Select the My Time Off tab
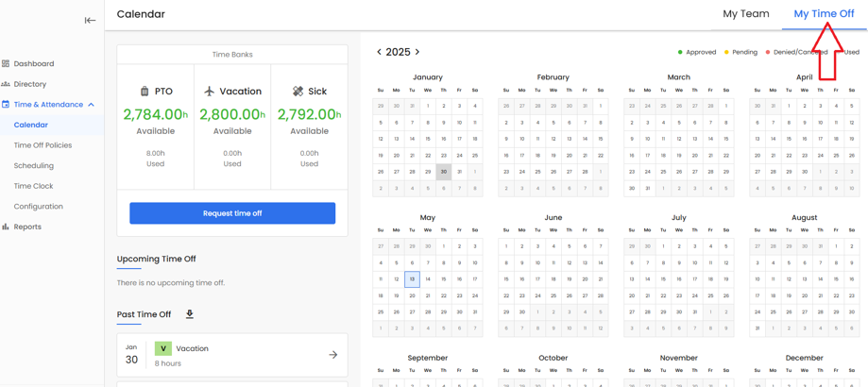This screenshot has width=868, height=387. [824, 14]
